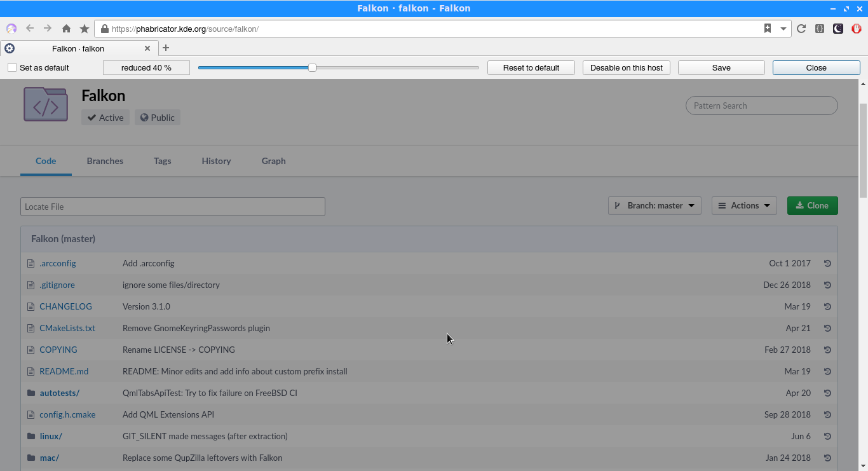Open the Branch: master dropdown
Screen dimensions: 868x471
tap(655, 205)
